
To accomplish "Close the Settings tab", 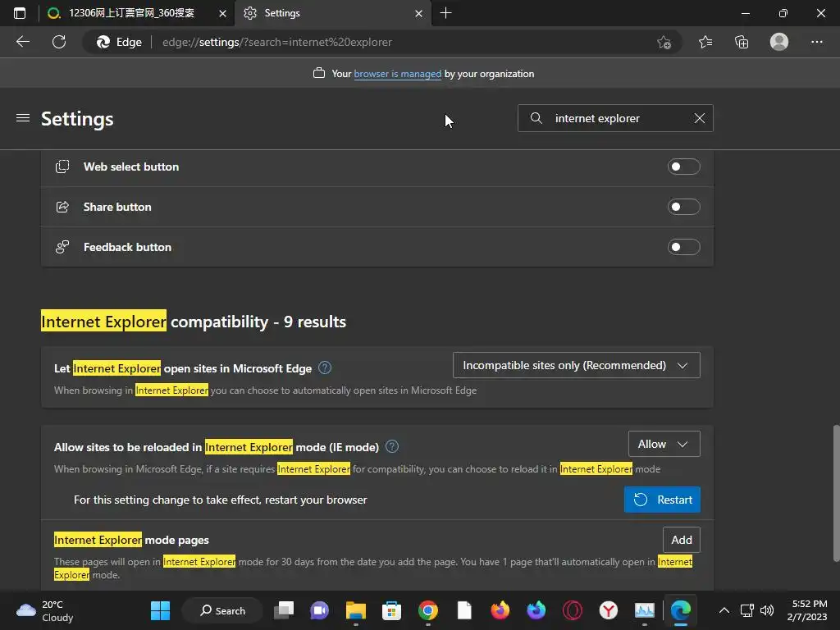I will pyautogui.click(x=419, y=13).
